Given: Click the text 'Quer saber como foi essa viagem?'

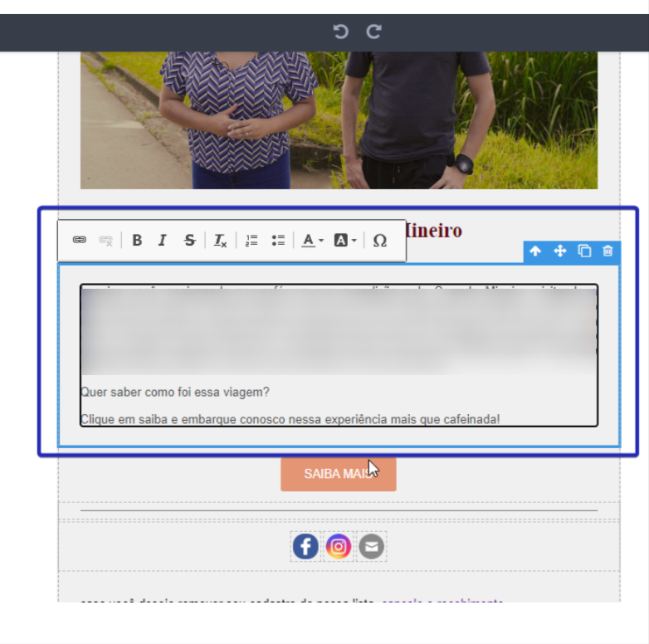Looking at the screenshot, I should pyautogui.click(x=175, y=393).
